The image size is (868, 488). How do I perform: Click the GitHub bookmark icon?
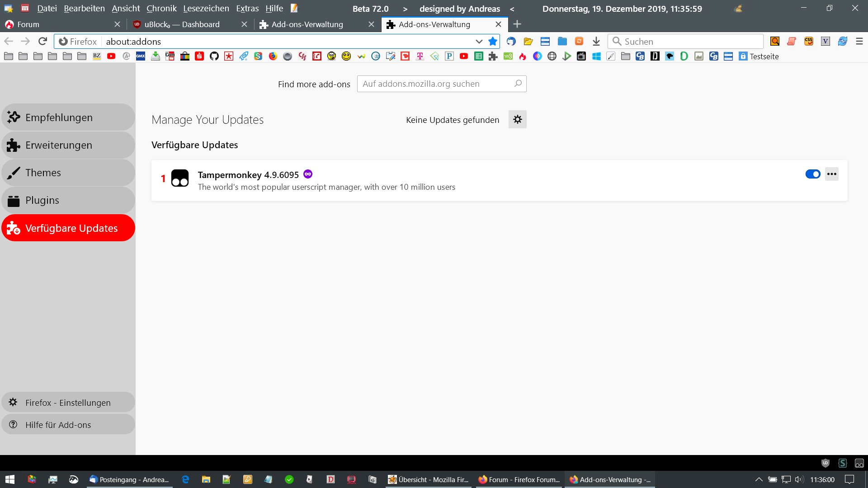214,56
